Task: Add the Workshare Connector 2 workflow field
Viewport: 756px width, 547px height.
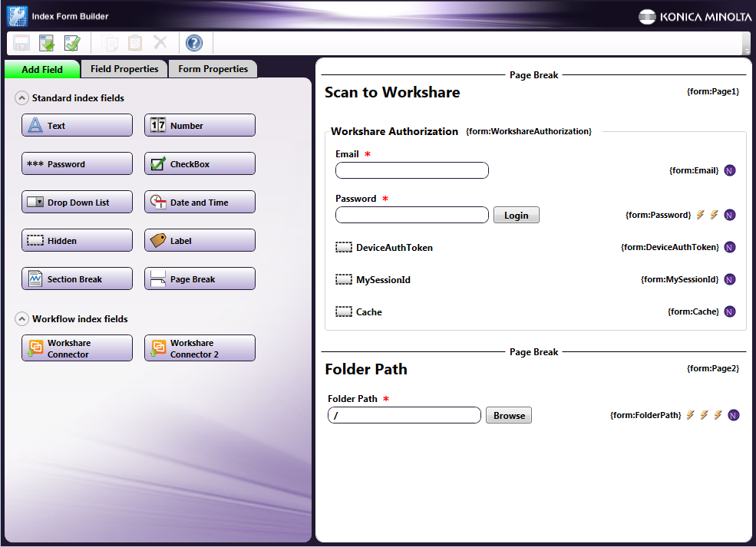Action: click(200, 348)
